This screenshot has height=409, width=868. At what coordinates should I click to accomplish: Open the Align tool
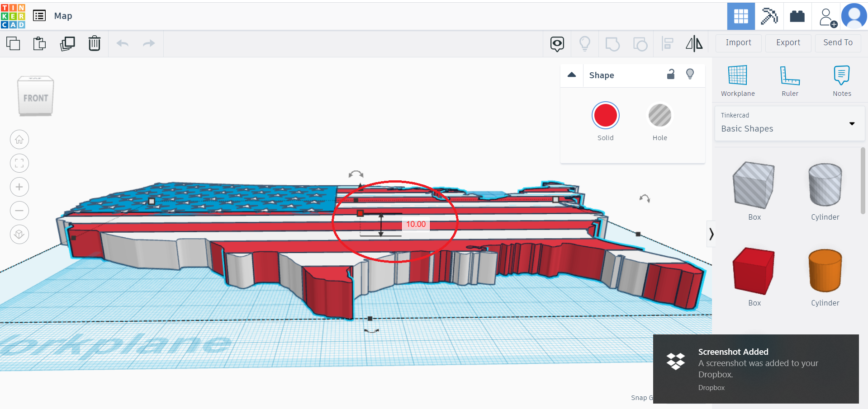(x=667, y=44)
